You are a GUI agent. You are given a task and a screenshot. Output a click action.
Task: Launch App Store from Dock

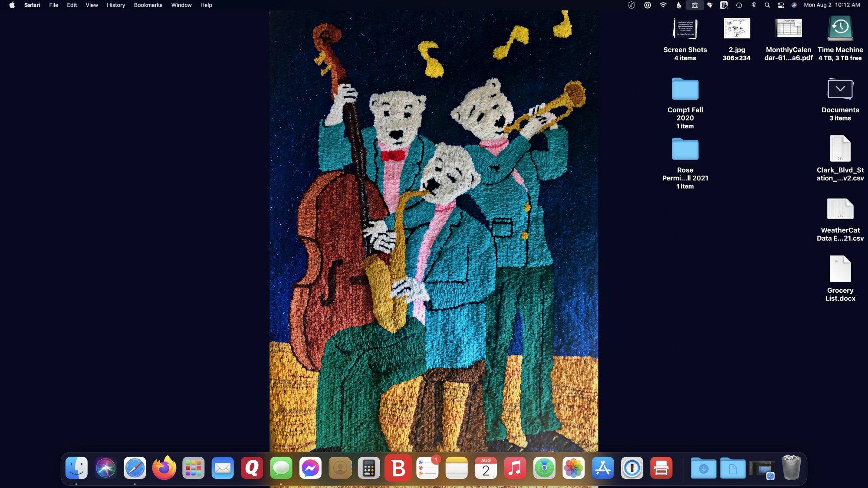[x=603, y=468]
